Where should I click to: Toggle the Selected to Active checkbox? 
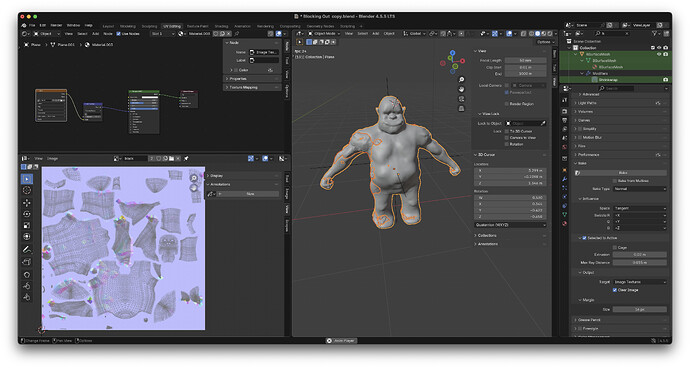point(584,238)
